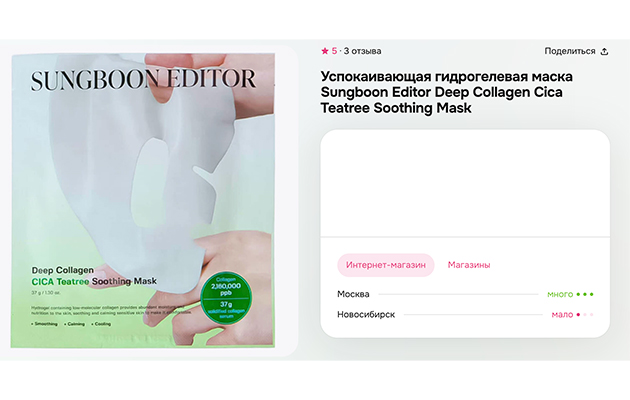Switch to the Интернет-магазин tab
This screenshot has height=400, width=630.
click(386, 265)
